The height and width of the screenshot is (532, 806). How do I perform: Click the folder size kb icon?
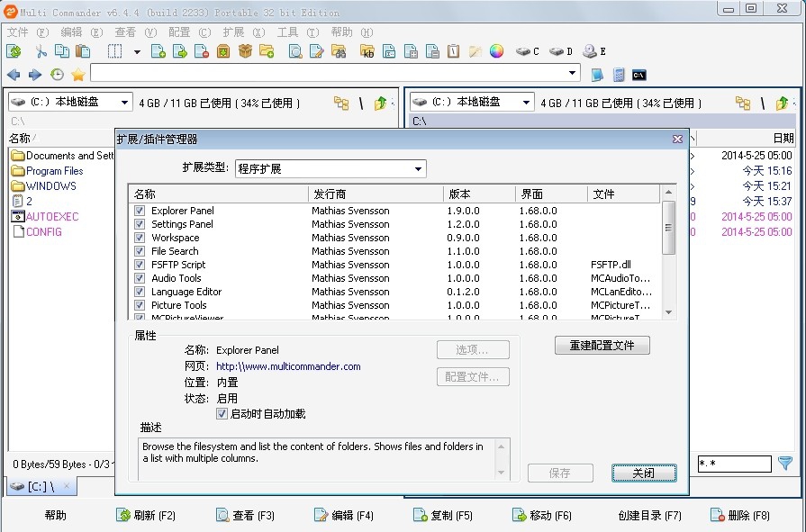coord(367,51)
